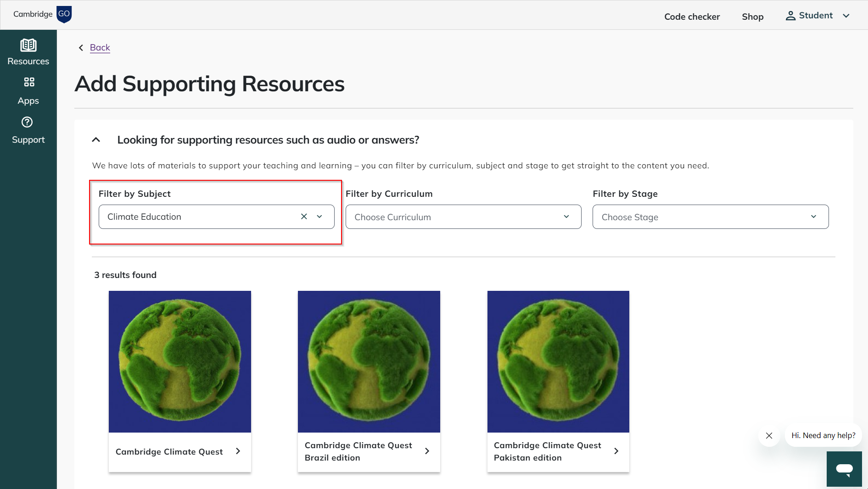Click the Cambridge Climate Quest Pakistan edition title
Image resolution: width=868 pixels, height=489 pixels.
tap(547, 451)
